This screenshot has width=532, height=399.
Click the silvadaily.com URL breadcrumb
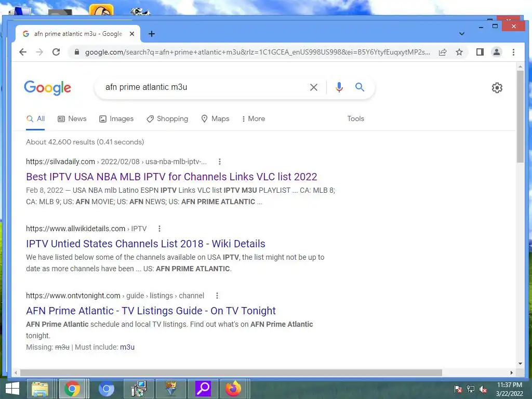coord(116,162)
